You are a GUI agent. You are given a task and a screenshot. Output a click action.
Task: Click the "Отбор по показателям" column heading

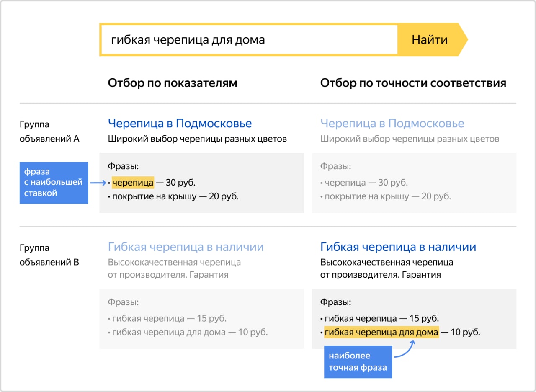tap(173, 83)
